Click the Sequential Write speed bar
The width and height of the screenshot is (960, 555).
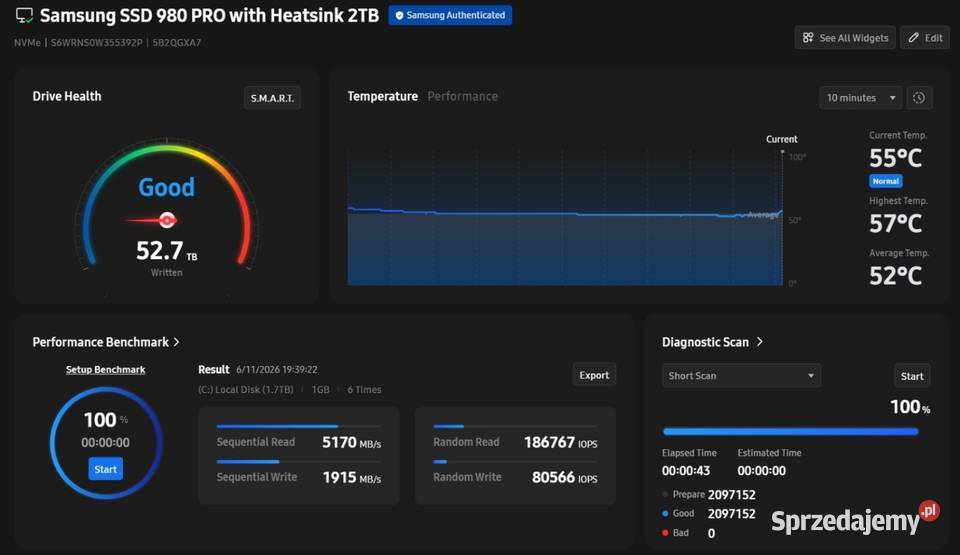tap(299, 461)
